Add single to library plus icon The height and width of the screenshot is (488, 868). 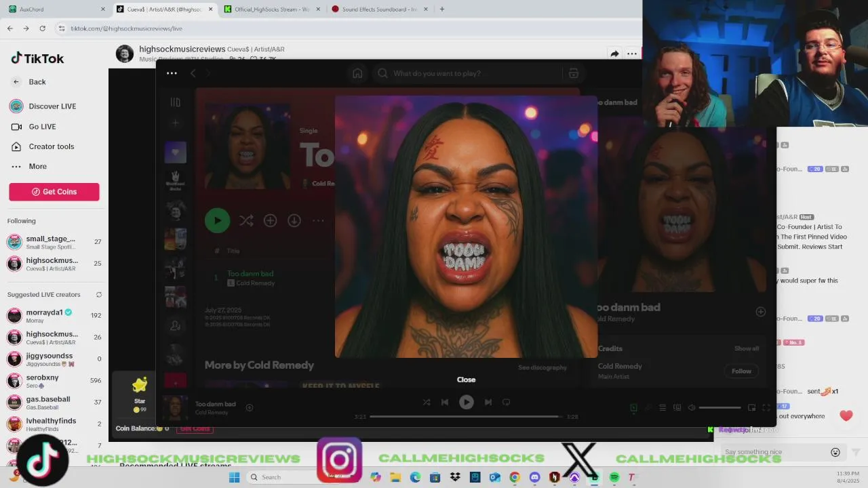270,220
